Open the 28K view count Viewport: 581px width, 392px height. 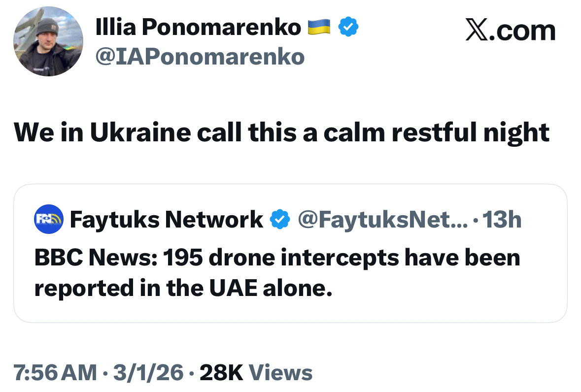pyautogui.click(x=220, y=372)
